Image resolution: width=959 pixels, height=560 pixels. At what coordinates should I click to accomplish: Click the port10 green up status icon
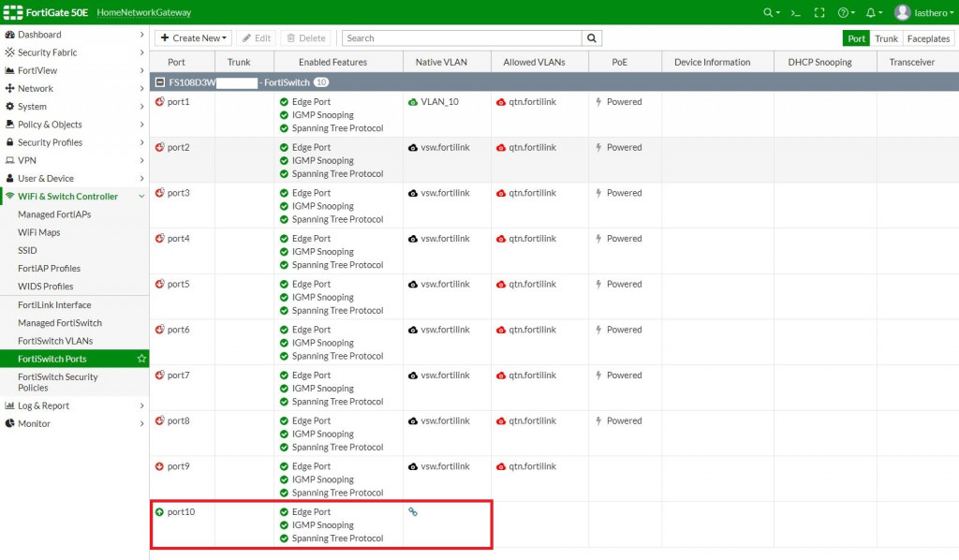click(159, 511)
